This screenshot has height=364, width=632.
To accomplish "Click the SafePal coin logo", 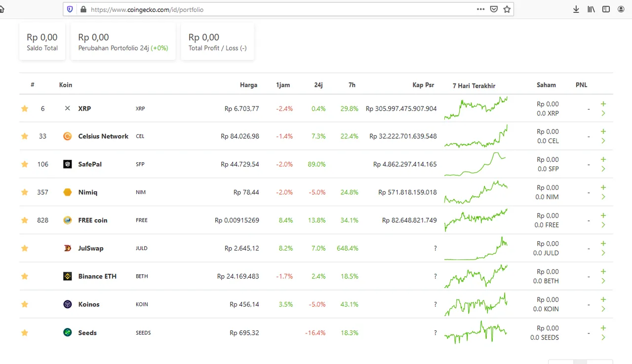I will point(68,164).
